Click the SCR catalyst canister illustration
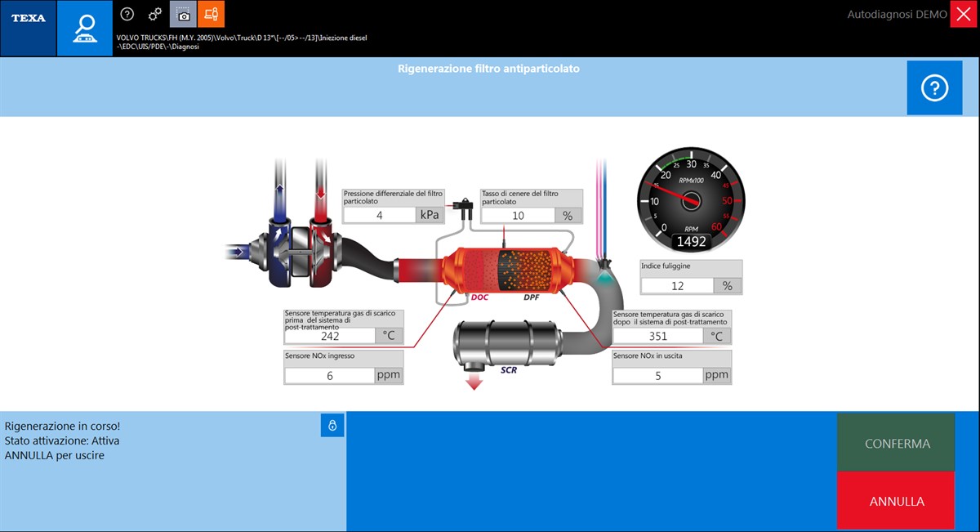This screenshot has height=532, width=980. point(508,342)
